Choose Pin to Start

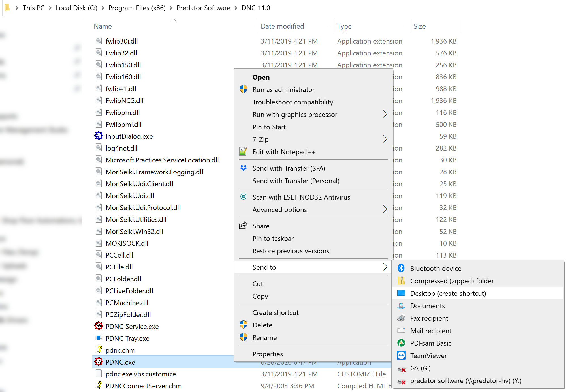click(269, 127)
